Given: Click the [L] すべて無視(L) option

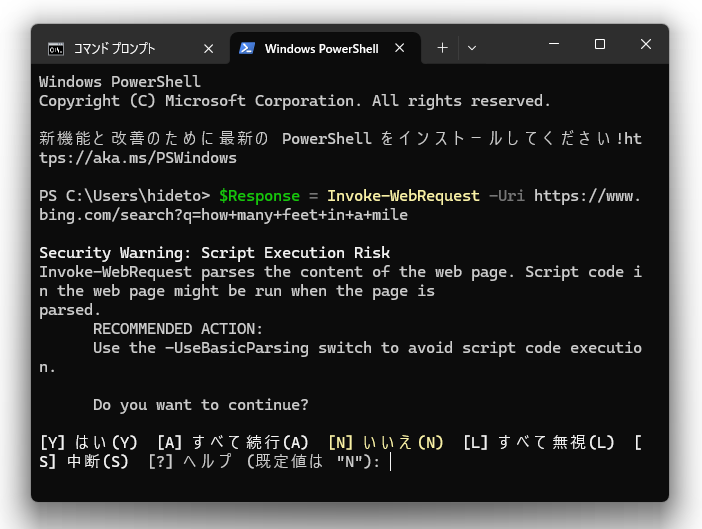Looking at the screenshot, I should click(x=539, y=443).
